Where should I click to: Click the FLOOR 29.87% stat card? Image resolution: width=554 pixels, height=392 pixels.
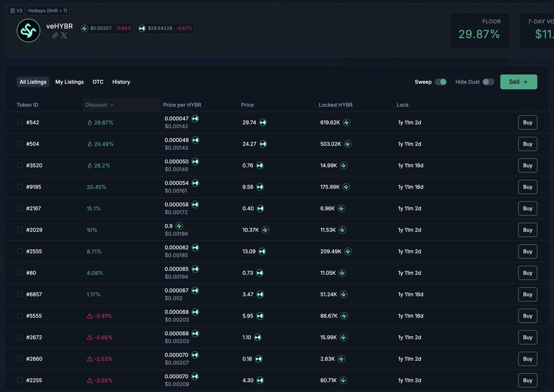click(x=479, y=30)
